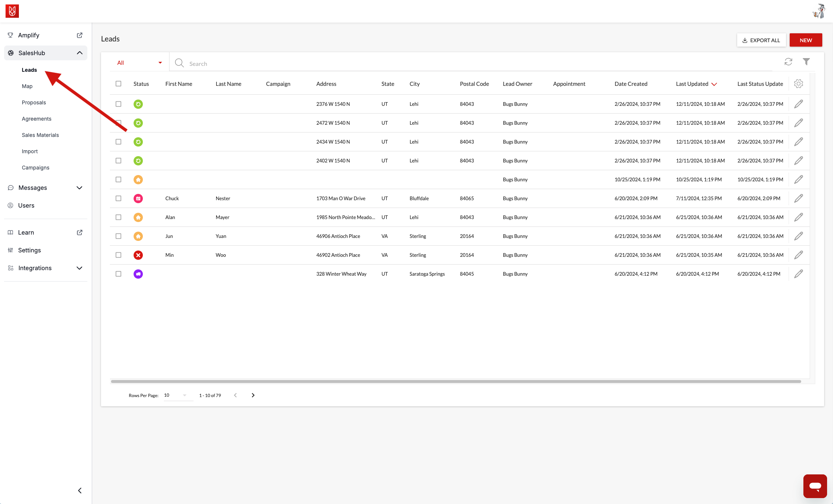Viewport: 833px width, 504px height.
Task: Click green status icon for 2376 W 1540 N
Action: (138, 104)
